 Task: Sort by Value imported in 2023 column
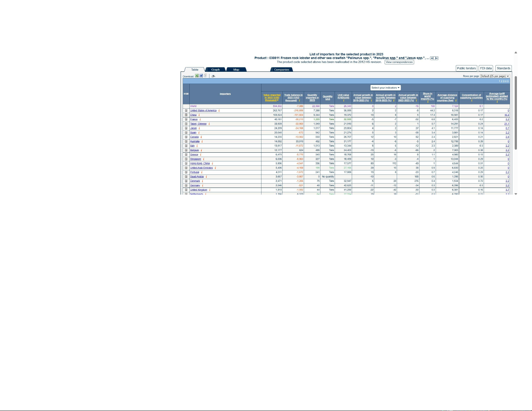click(x=272, y=98)
